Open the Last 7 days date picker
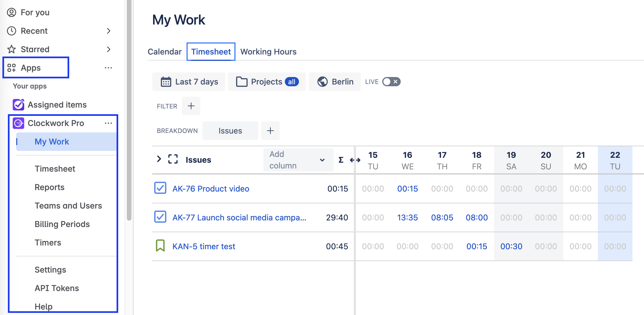Image resolution: width=644 pixels, height=315 pixels. [x=189, y=82]
